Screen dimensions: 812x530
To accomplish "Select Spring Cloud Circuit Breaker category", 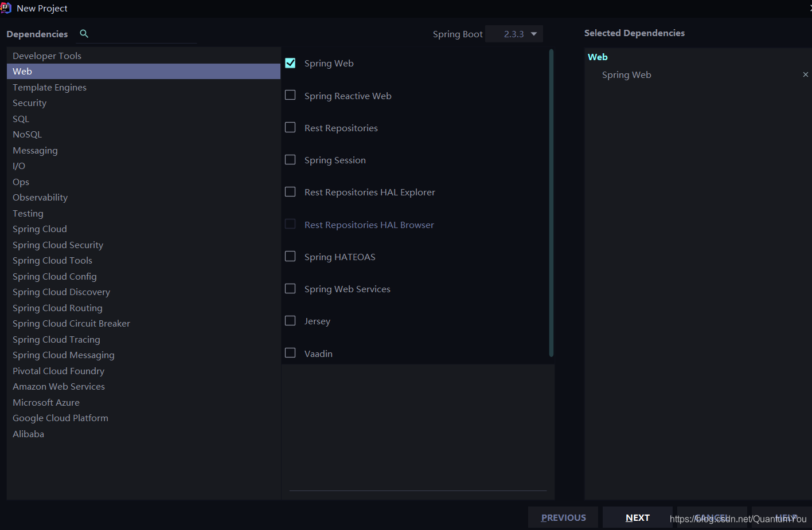I will [143, 323].
